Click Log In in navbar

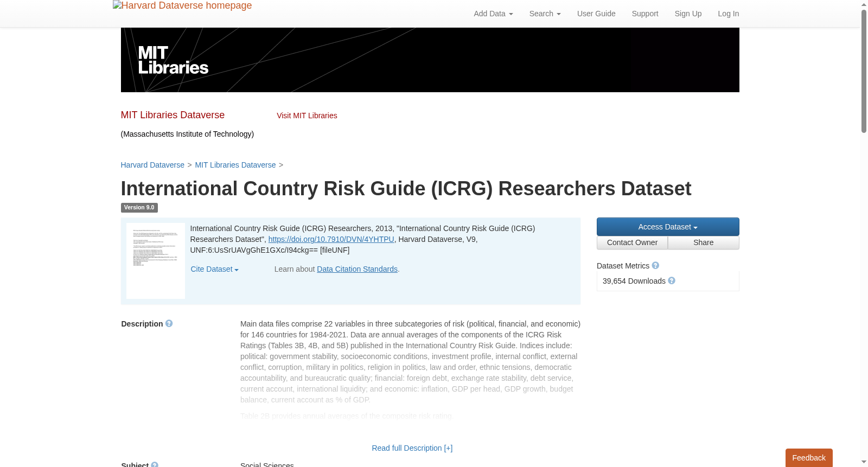(x=728, y=14)
